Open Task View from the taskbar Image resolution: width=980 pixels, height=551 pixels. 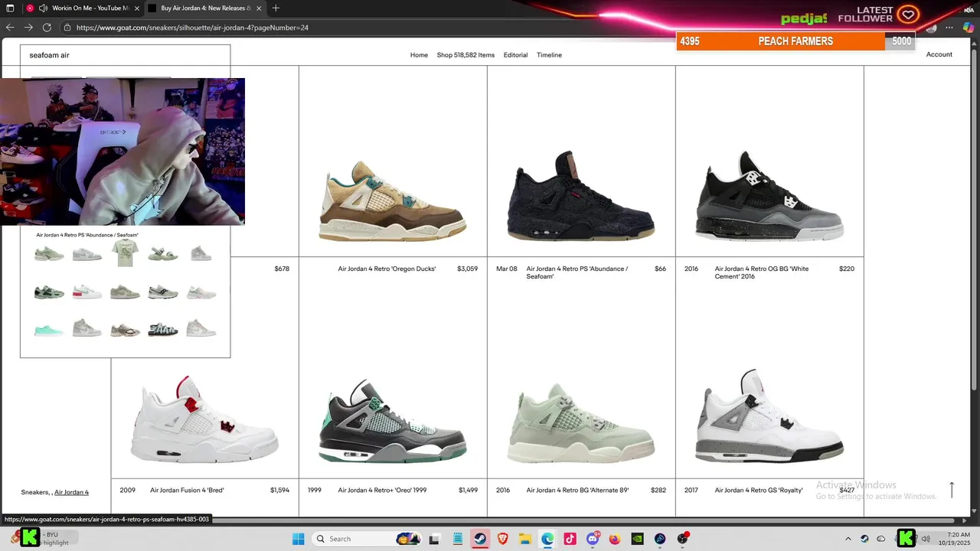(434, 539)
